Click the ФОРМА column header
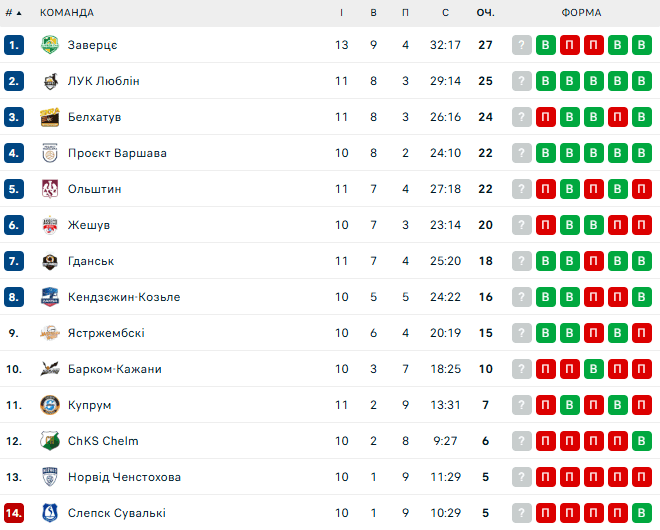The image size is (660, 530). 581,13
